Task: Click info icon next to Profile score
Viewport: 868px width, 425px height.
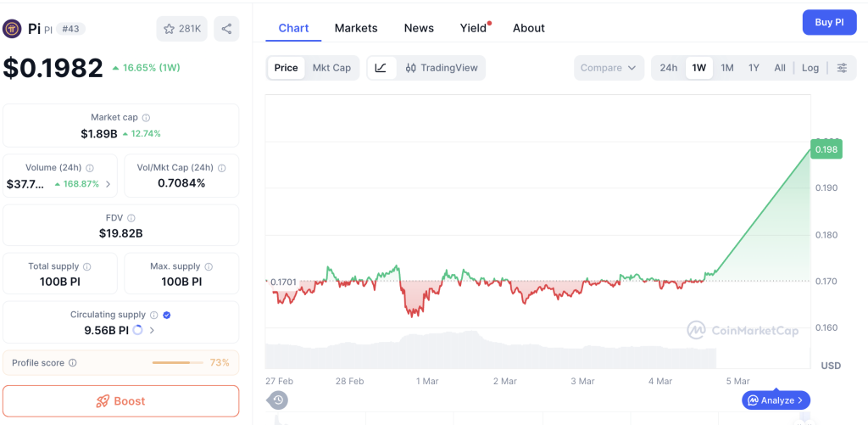Action: click(73, 363)
